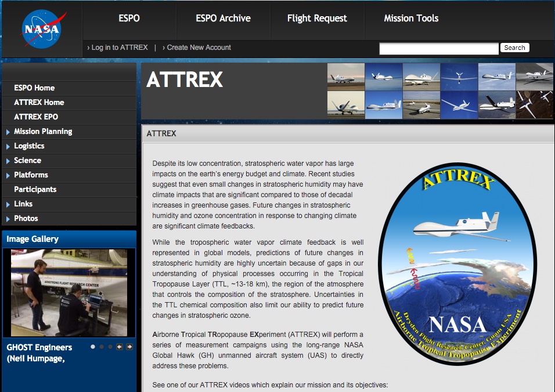Click paragraph starting 'Despite its low concentration'
Viewport: 555px width, 392px height.
coord(258,195)
